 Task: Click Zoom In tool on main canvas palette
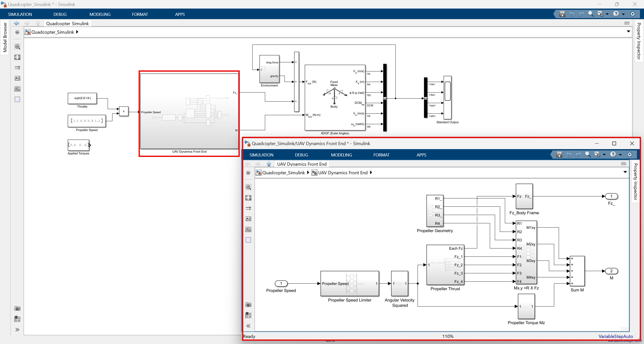click(17, 47)
